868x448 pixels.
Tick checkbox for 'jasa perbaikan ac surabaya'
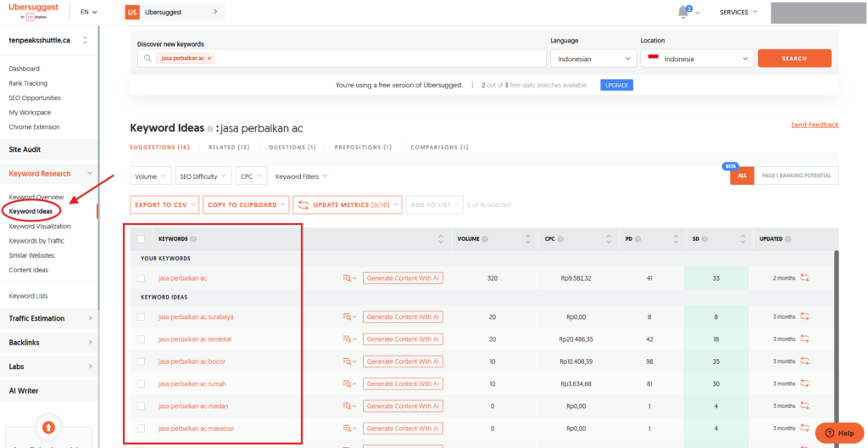142,317
